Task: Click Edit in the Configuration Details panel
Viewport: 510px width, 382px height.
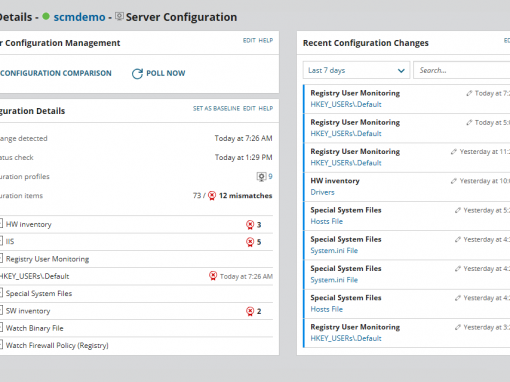Action: [249, 108]
